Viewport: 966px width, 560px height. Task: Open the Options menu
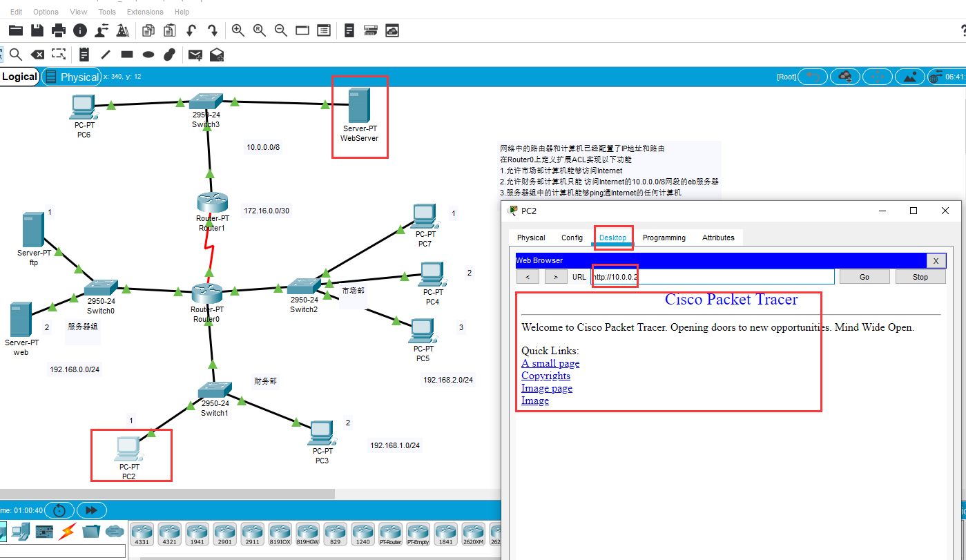click(x=46, y=12)
